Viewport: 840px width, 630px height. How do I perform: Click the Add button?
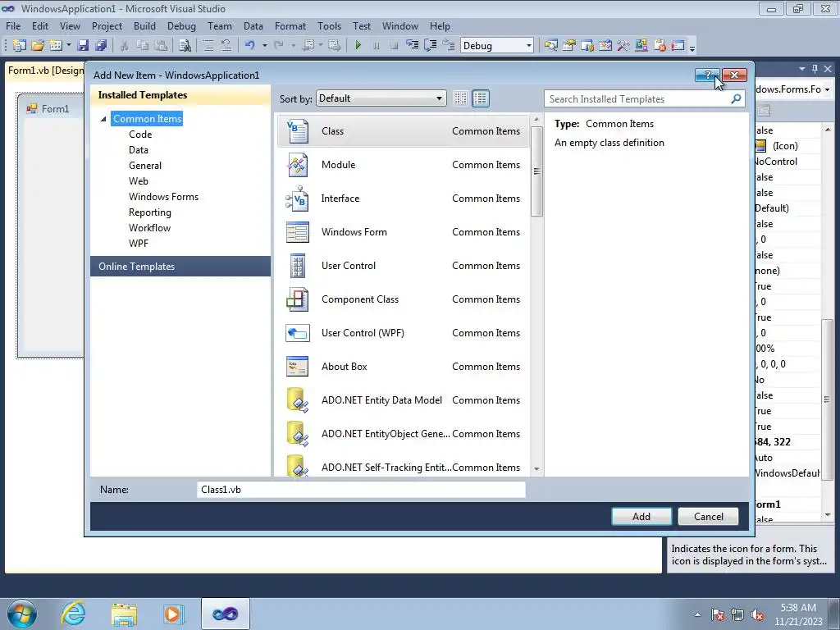click(641, 517)
